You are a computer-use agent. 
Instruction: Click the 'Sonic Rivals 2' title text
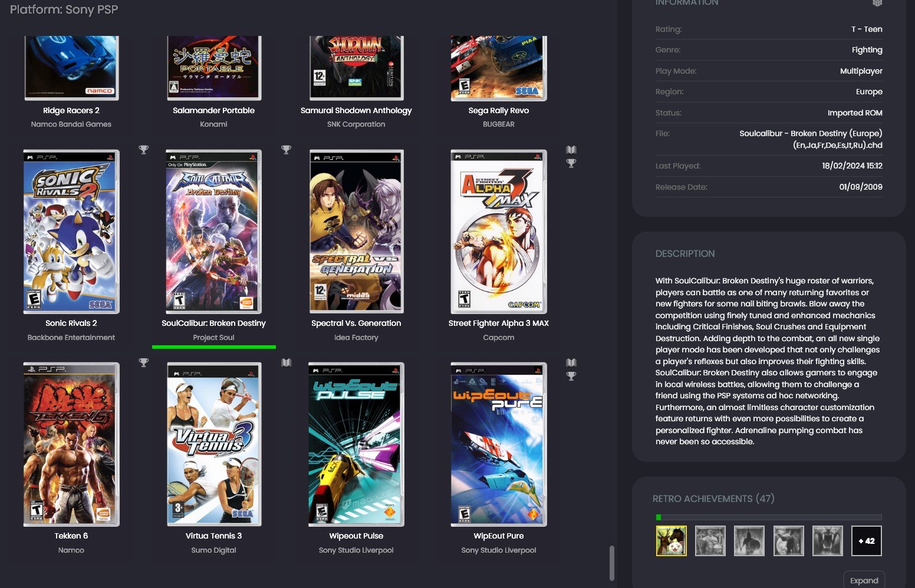point(71,323)
